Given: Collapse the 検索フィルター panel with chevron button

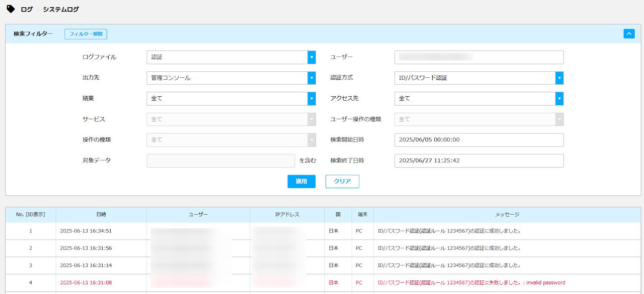Looking at the screenshot, I should (629, 34).
